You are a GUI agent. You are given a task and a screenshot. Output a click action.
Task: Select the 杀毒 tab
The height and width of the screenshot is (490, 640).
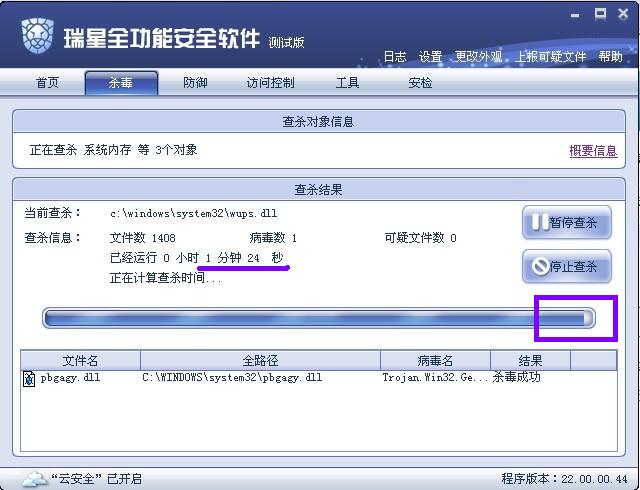tap(121, 83)
